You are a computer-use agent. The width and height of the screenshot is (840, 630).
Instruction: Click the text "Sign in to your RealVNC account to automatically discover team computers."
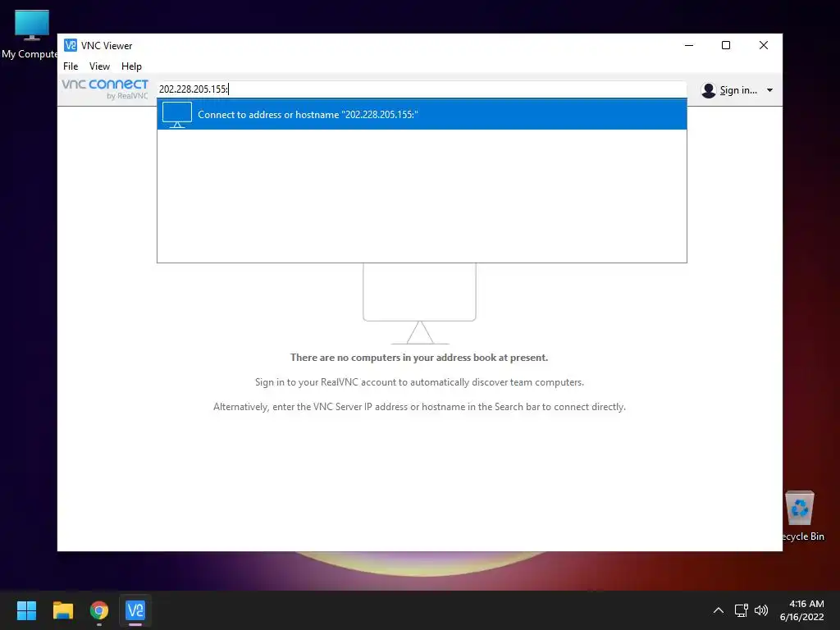click(x=419, y=382)
